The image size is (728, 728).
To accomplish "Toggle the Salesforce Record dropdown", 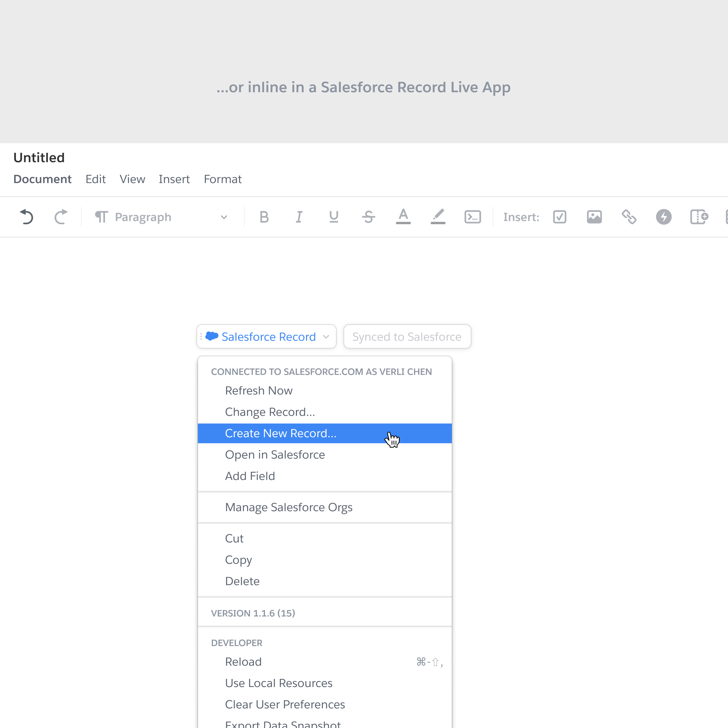I will coord(266,336).
